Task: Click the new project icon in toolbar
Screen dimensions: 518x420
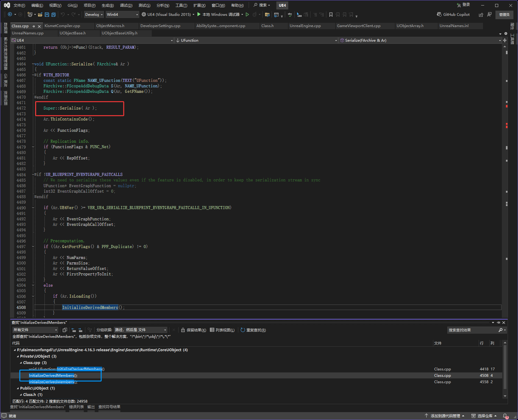Action: pos(30,14)
